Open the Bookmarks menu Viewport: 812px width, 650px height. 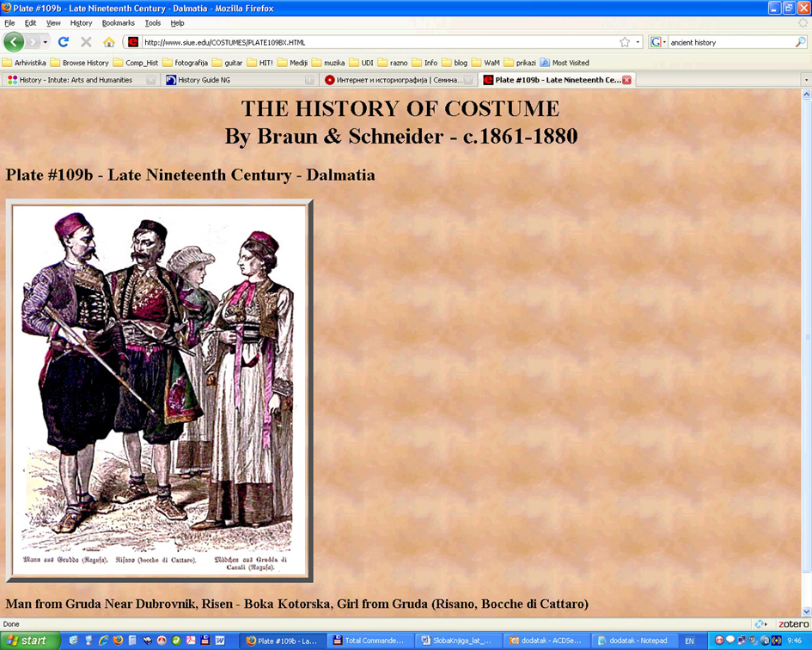coord(118,23)
